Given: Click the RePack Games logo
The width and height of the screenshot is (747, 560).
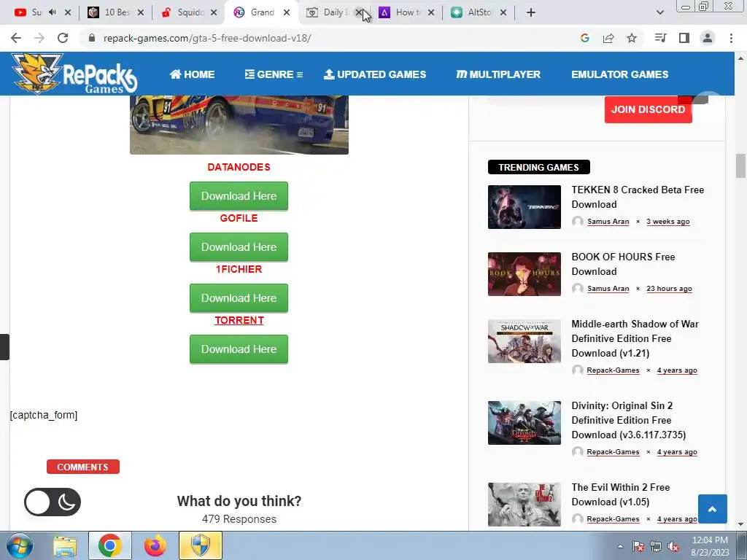Looking at the screenshot, I should pyautogui.click(x=74, y=74).
